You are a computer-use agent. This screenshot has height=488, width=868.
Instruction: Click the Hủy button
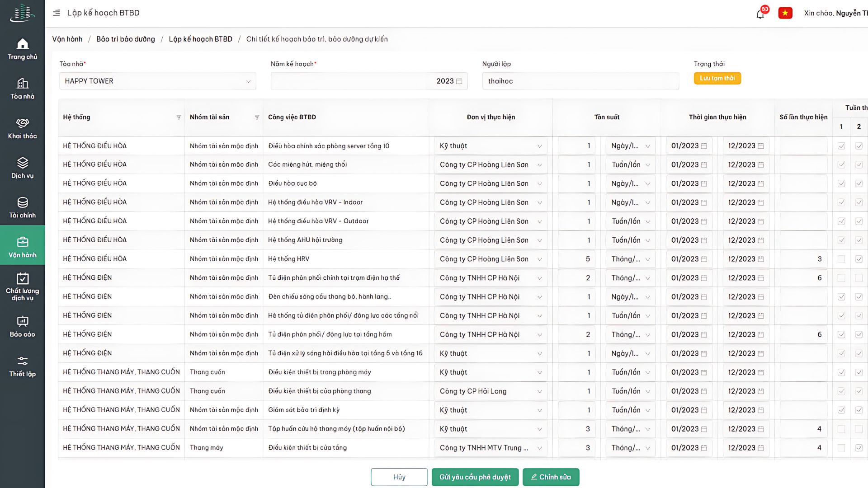tap(399, 477)
